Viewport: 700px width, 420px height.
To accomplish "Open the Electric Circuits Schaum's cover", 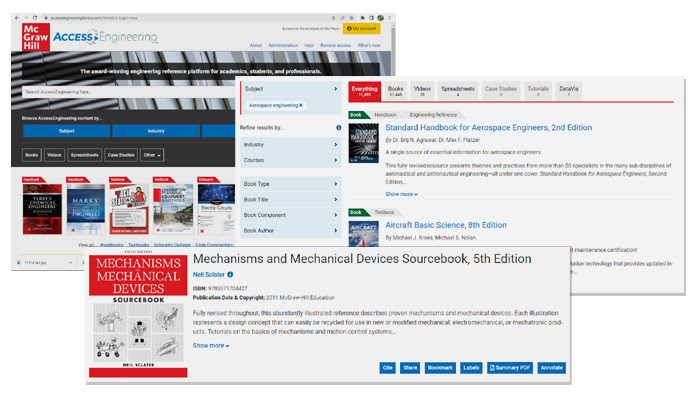I will coord(216,209).
